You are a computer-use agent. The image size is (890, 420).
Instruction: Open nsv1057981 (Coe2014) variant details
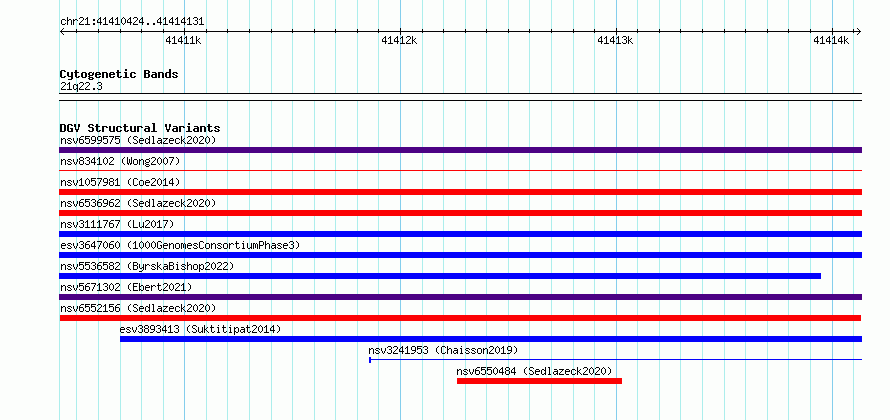[x=120, y=182]
